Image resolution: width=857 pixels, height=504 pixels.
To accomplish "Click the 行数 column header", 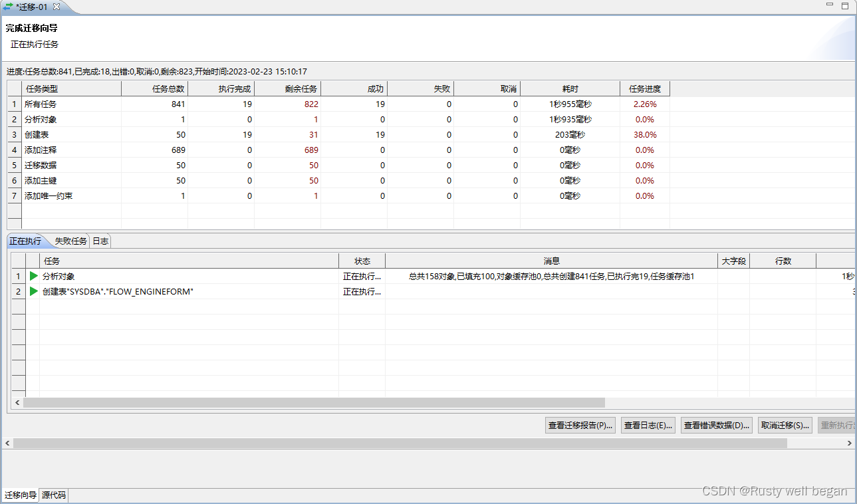I will point(783,261).
